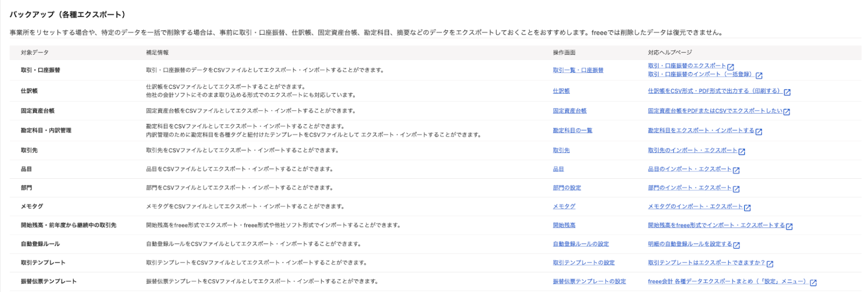Open the 仕訳帳 operation screen link
The height and width of the screenshot is (292, 868).
point(561,91)
